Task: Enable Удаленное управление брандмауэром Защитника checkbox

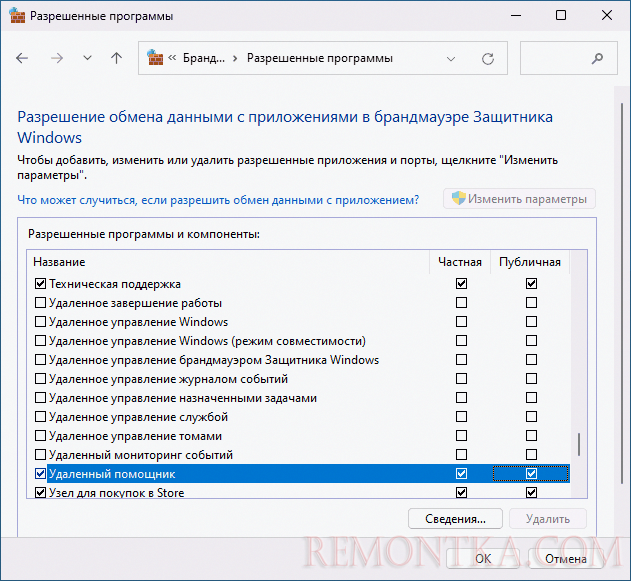Action: [x=40, y=359]
